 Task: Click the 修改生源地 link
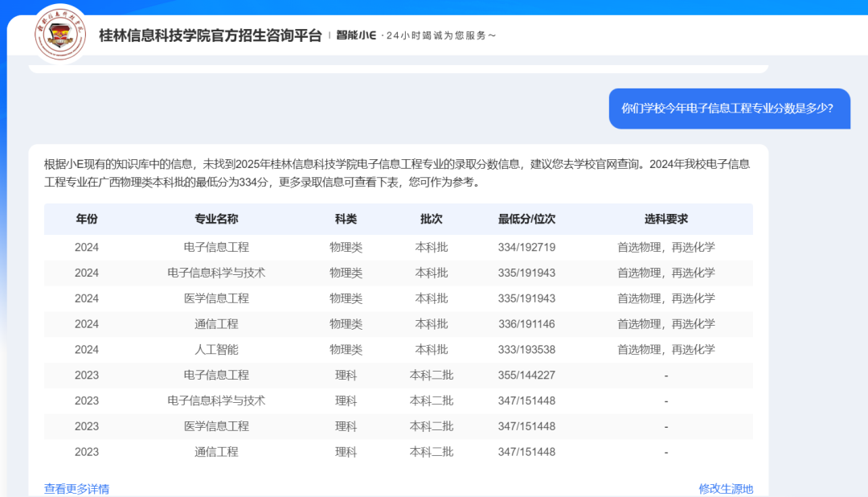[x=726, y=488]
